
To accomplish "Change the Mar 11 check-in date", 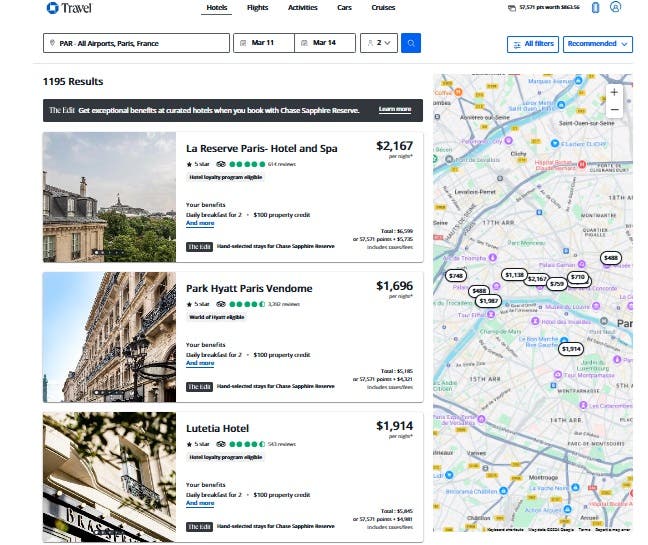I will coord(264,43).
